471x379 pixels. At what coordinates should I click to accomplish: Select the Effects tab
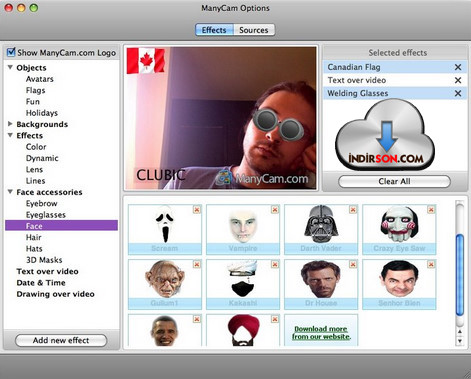coord(214,30)
